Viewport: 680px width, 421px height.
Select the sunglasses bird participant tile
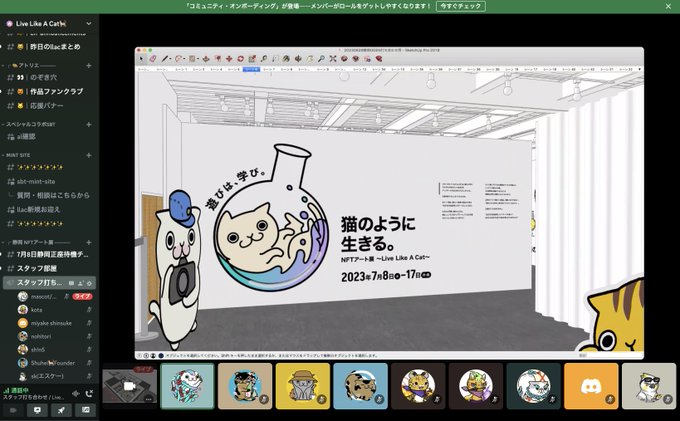[x=649, y=386]
